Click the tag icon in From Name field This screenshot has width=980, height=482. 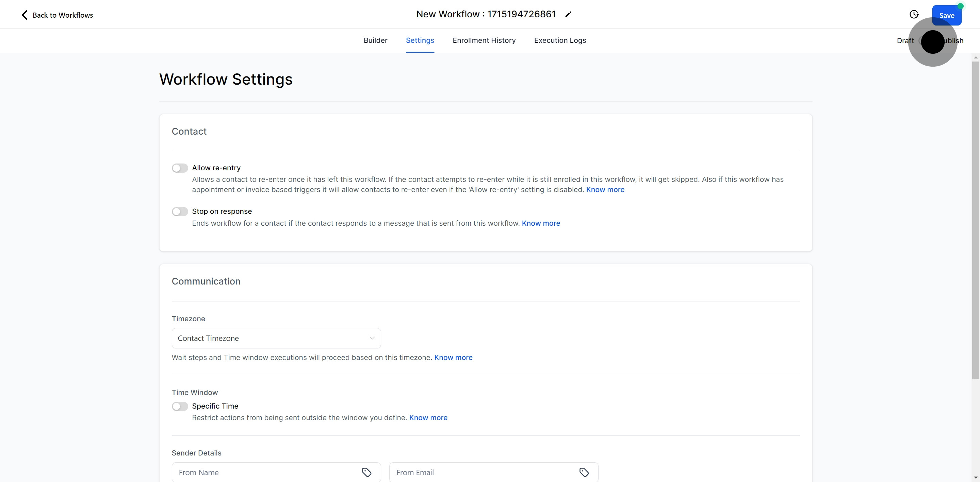(x=366, y=472)
